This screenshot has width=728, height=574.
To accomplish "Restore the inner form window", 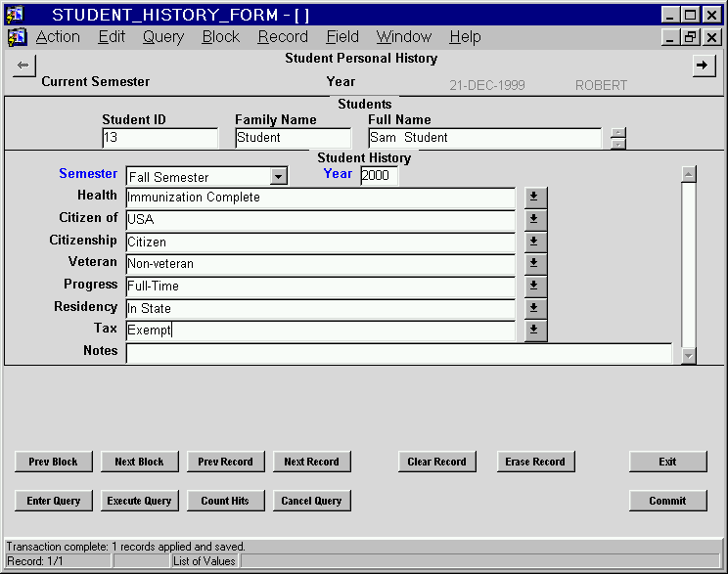I will pyautogui.click(x=691, y=36).
